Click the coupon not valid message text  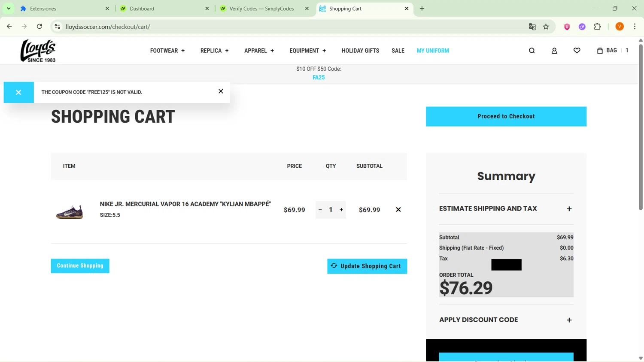click(91, 92)
